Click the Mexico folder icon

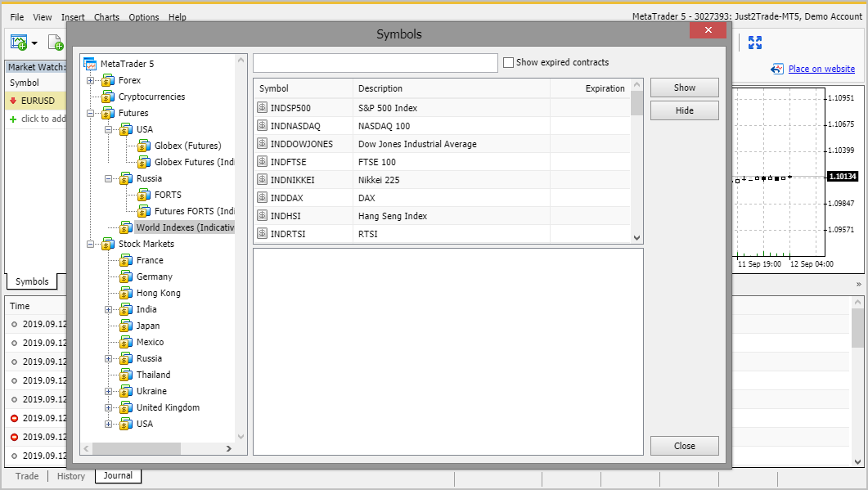[x=126, y=342]
